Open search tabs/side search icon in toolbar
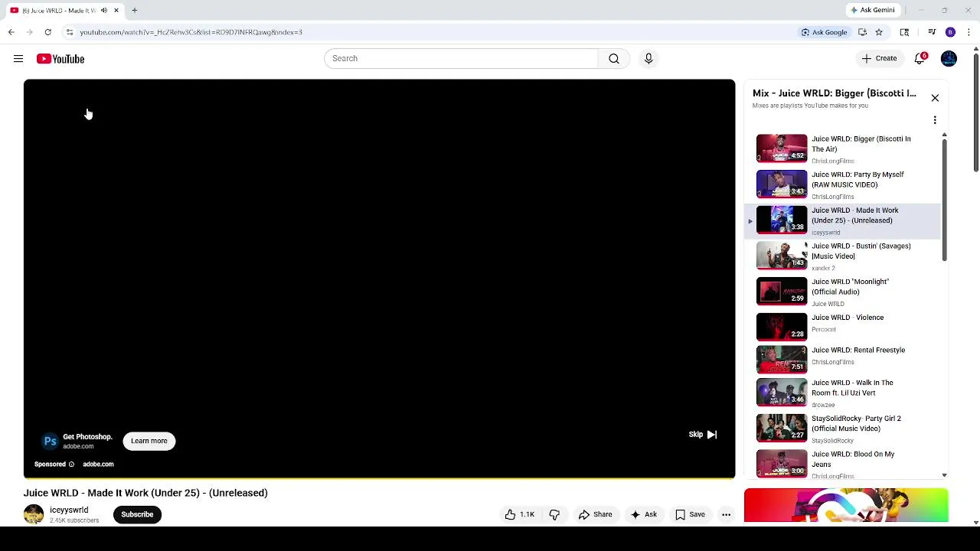This screenshot has width=980, height=551. coord(904,32)
